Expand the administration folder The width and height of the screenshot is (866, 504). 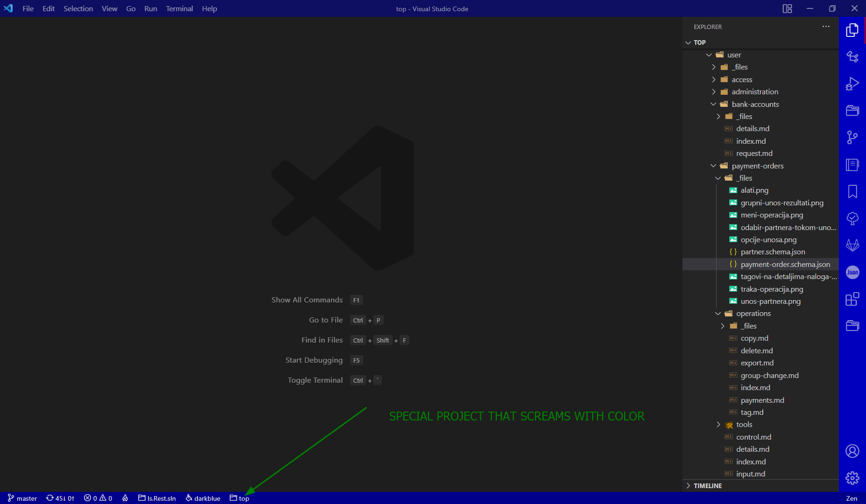click(760, 92)
